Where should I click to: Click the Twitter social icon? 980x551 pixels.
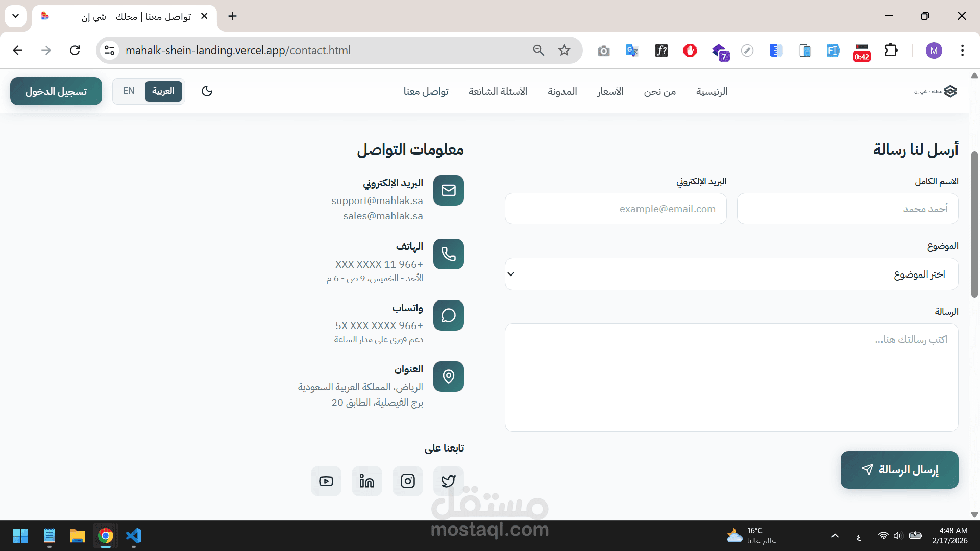(448, 481)
